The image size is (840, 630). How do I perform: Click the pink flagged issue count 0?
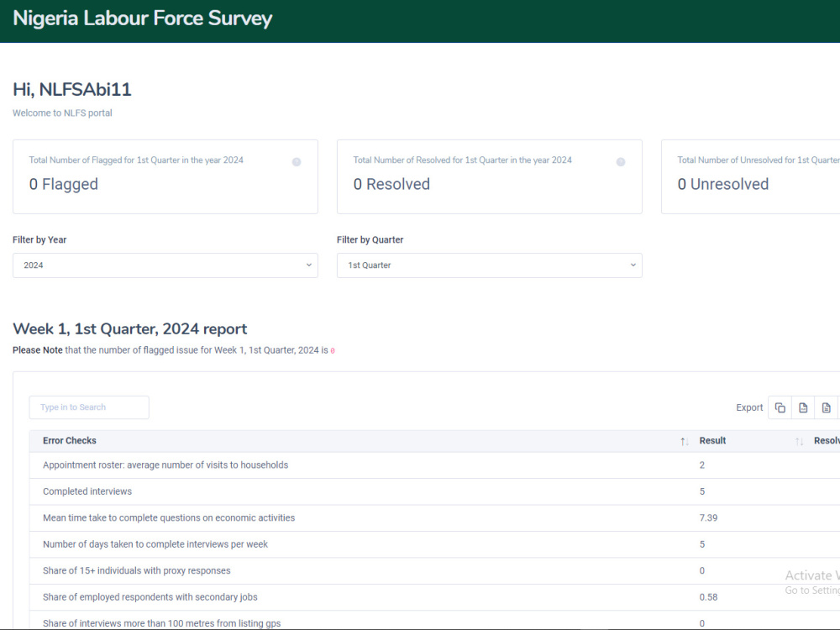pos(333,350)
